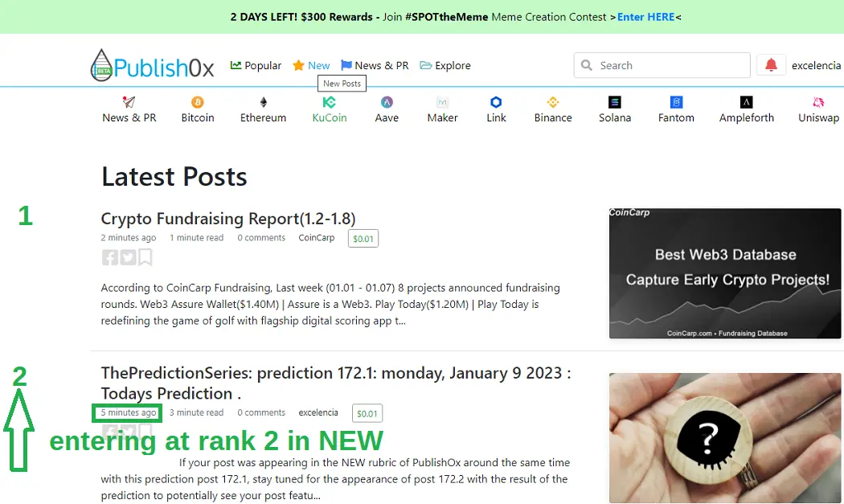Click the 2 minutes ago timestamp
The image size is (844, 504).
(x=128, y=237)
